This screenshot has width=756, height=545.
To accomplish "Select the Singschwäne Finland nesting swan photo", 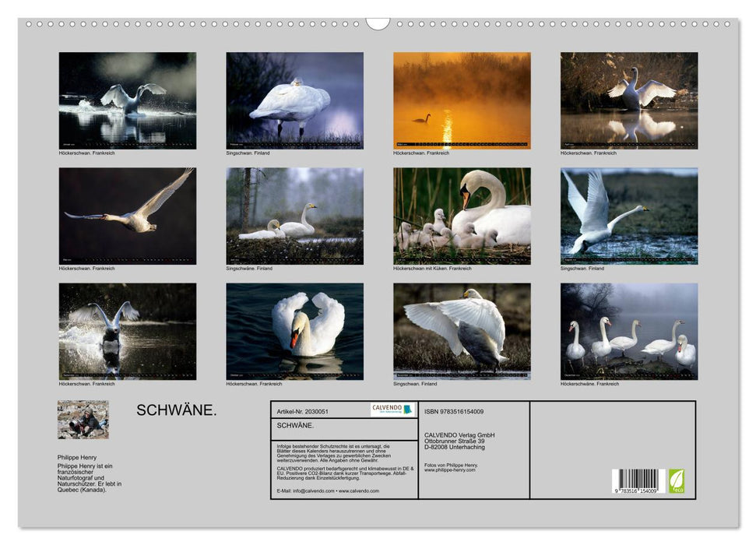I will pyautogui.click(x=296, y=216).
